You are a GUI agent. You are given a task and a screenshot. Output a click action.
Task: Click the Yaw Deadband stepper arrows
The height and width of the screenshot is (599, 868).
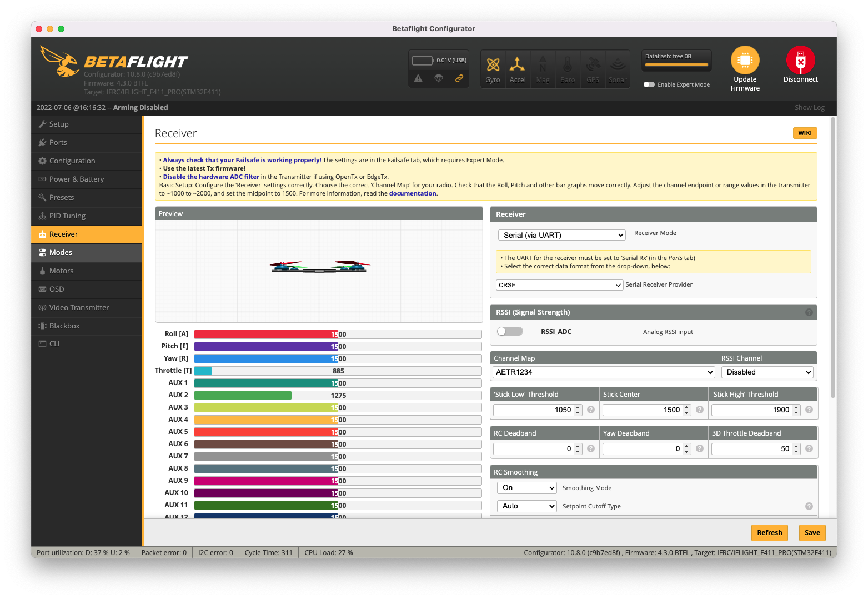[687, 449]
